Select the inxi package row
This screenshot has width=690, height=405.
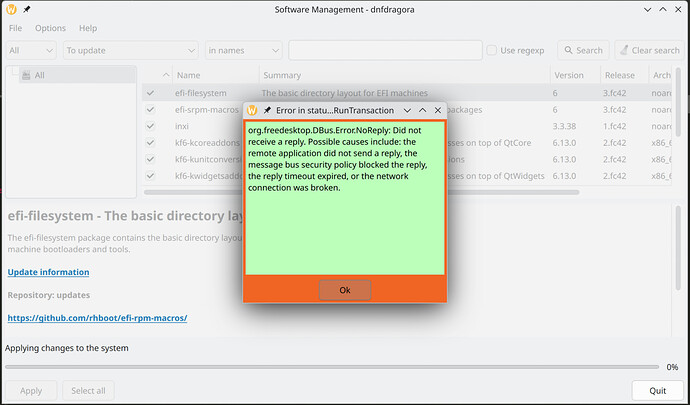click(x=407, y=126)
